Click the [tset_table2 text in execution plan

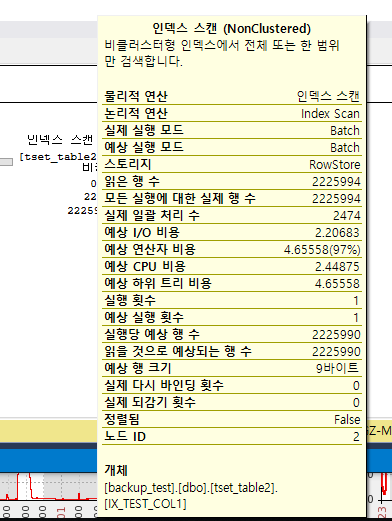click(x=58, y=157)
